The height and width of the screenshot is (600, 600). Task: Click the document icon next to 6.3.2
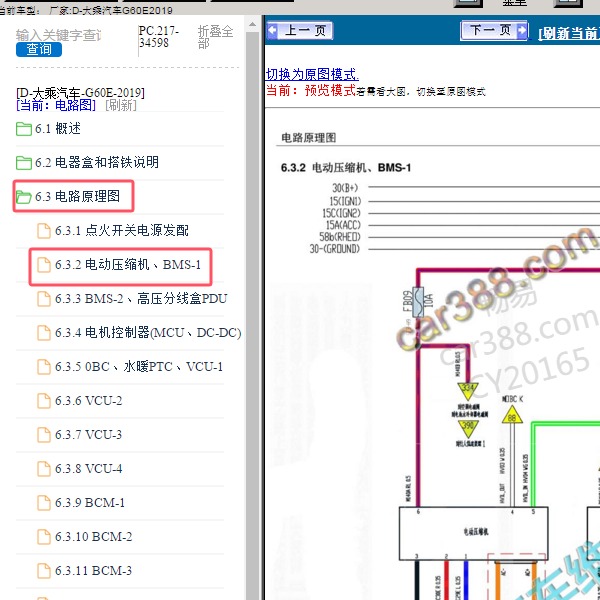click(x=44, y=265)
